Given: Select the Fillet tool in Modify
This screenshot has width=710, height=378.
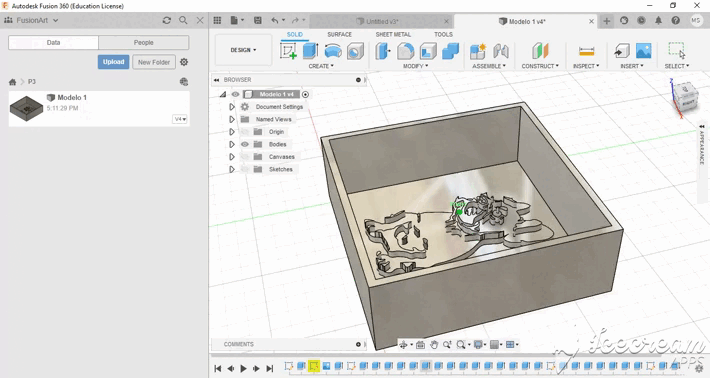Looking at the screenshot, I should (405, 51).
